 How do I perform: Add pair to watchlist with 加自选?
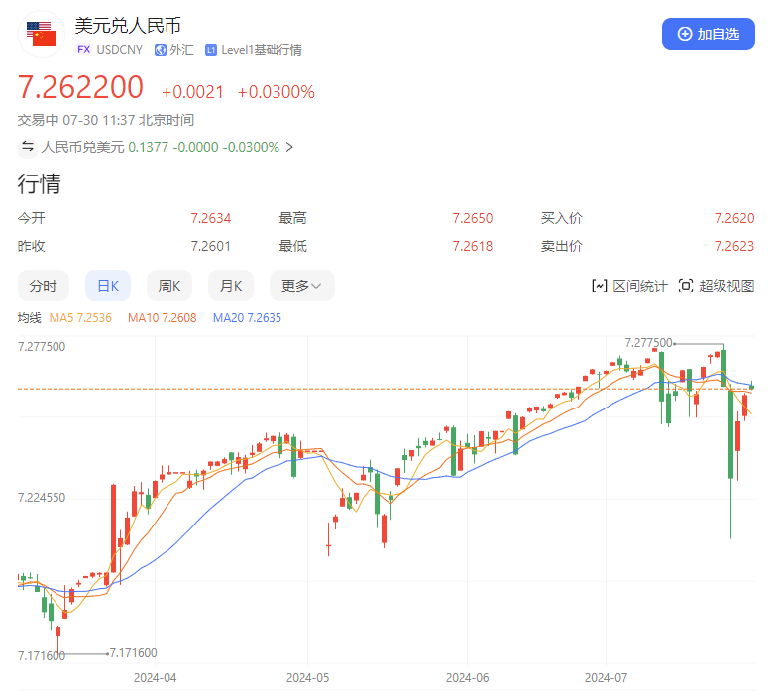pos(708,34)
